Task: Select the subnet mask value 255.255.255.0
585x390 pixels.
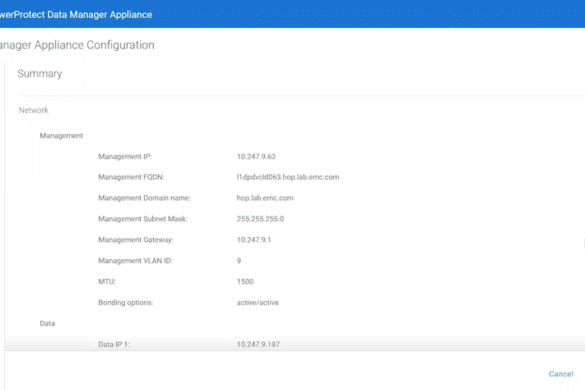Action: click(260, 219)
